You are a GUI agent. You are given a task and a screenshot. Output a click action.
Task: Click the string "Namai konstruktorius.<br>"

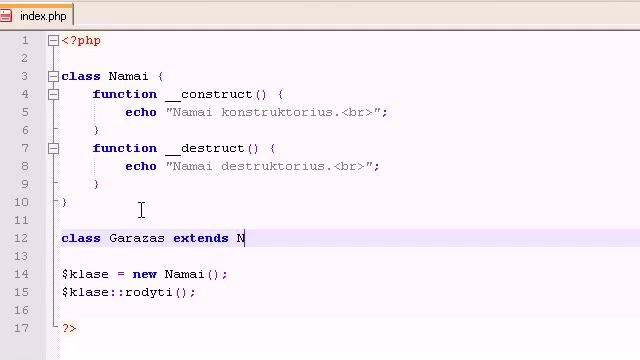(x=273, y=112)
